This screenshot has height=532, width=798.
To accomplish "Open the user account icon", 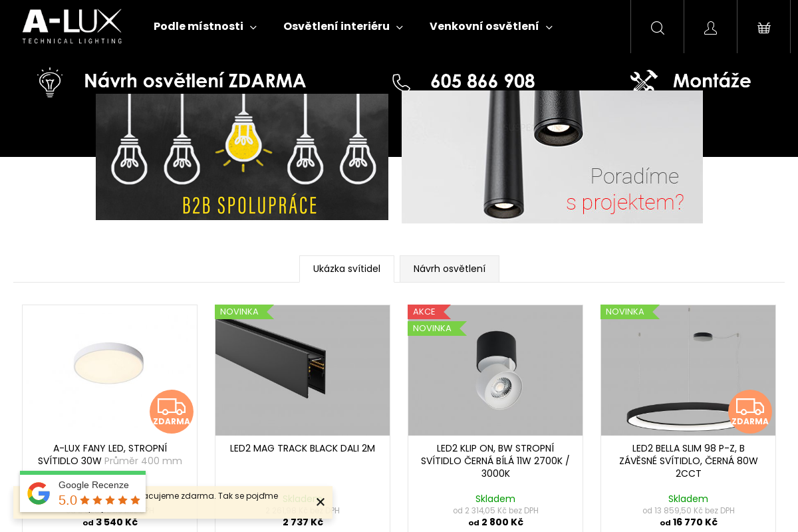I will [710, 27].
